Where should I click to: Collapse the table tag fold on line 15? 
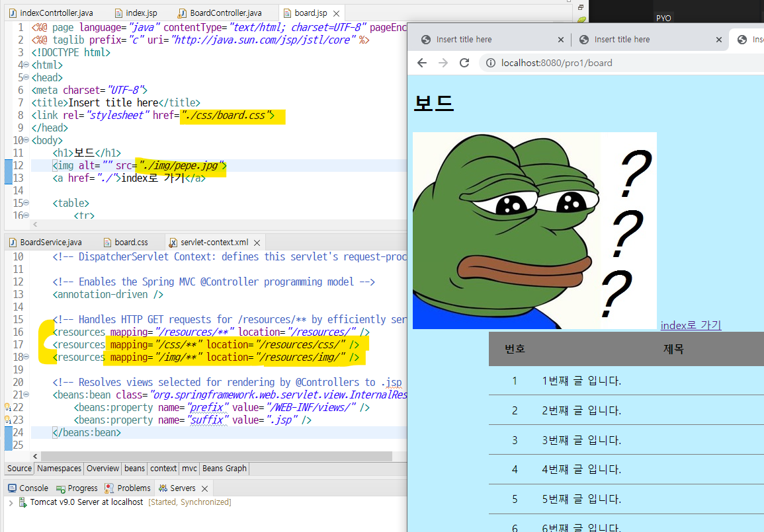26,203
